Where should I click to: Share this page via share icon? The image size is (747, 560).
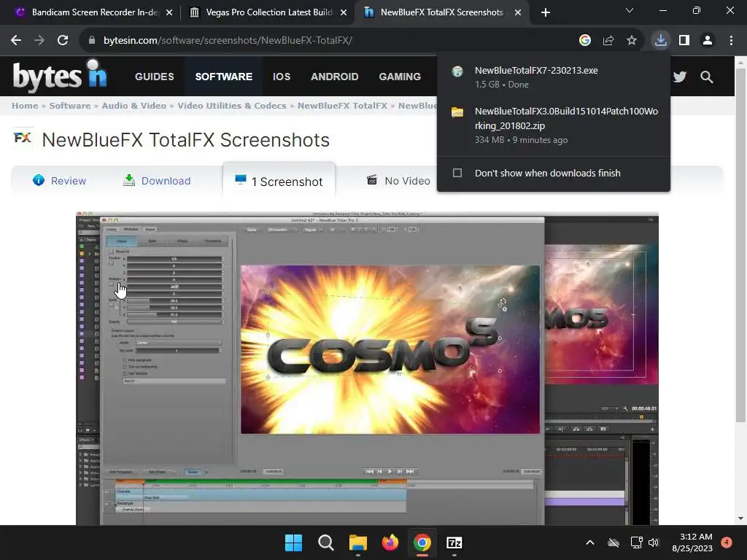click(x=608, y=41)
